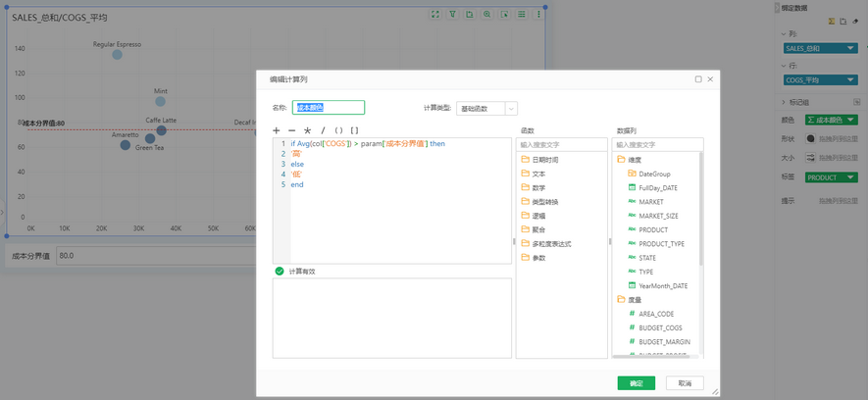The width and height of the screenshot is (868, 400).
Task: Cancel dialog with 取消 button
Action: click(685, 383)
